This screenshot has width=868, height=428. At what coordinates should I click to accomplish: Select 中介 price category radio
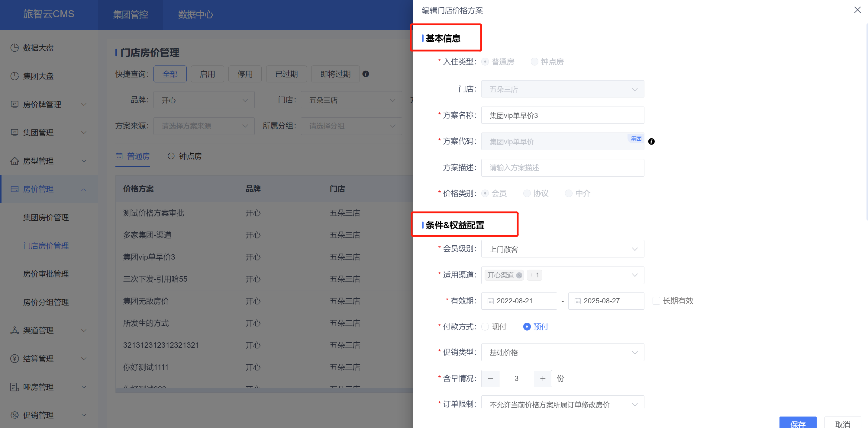[x=569, y=193]
